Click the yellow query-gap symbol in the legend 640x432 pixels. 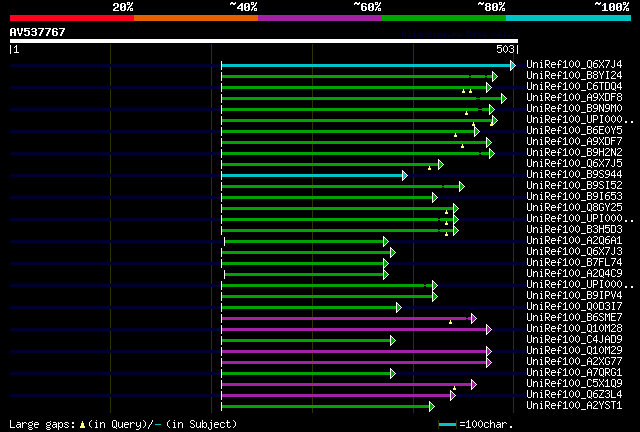[82, 425]
